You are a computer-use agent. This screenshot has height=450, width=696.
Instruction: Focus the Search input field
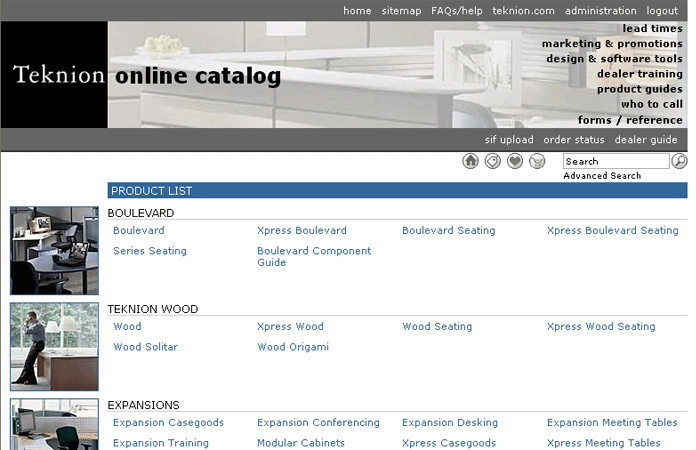click(x=616, y=161)
